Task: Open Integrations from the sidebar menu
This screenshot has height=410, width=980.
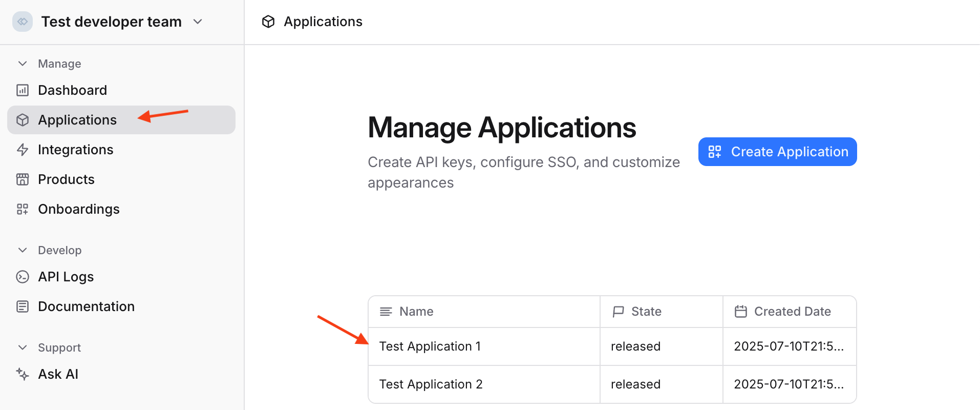Action: tap(76, 150)
